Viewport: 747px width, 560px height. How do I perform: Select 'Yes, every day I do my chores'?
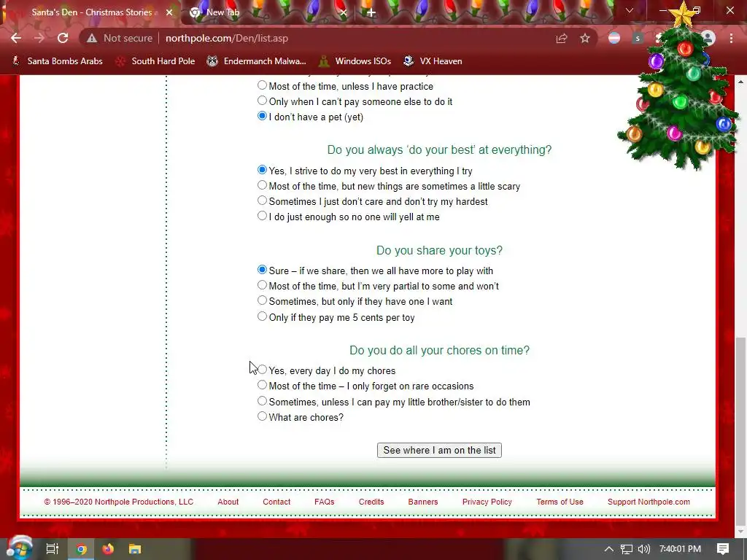point(262,370)
